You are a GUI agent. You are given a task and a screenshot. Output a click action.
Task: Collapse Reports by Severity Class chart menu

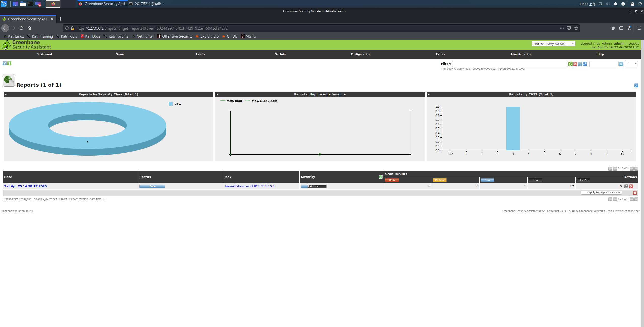tap(6, 94)
